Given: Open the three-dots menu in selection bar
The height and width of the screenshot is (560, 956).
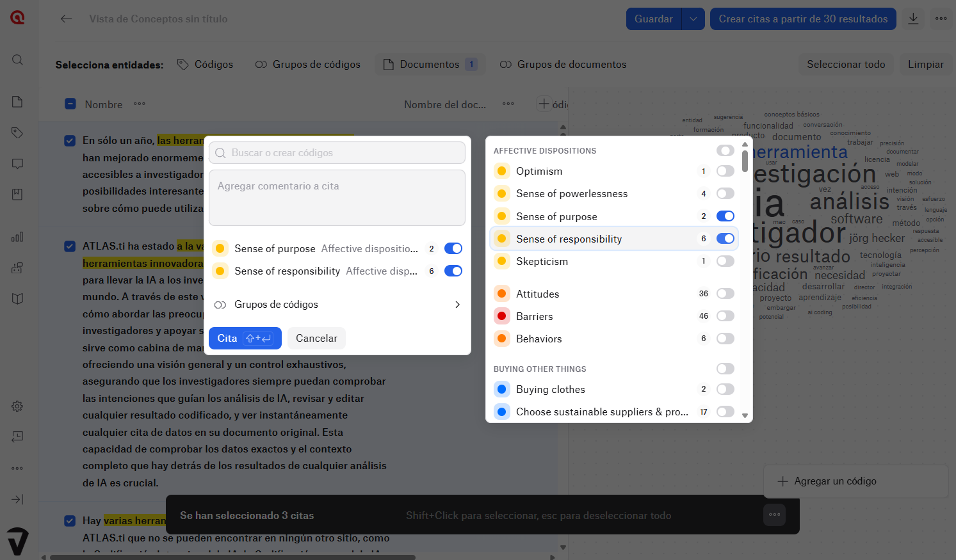Looking at the screenshot, I should 774,515.
